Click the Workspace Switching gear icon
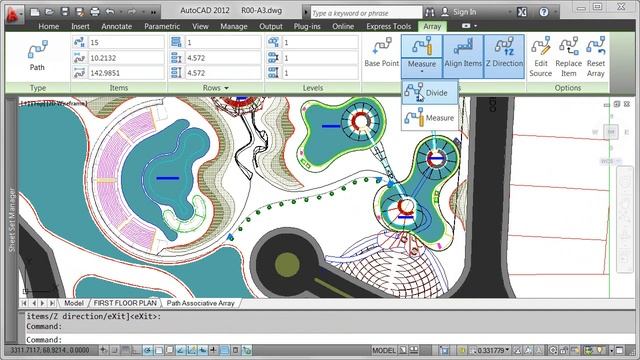This screenshot has height=360, width=640. tap(553, 350)
